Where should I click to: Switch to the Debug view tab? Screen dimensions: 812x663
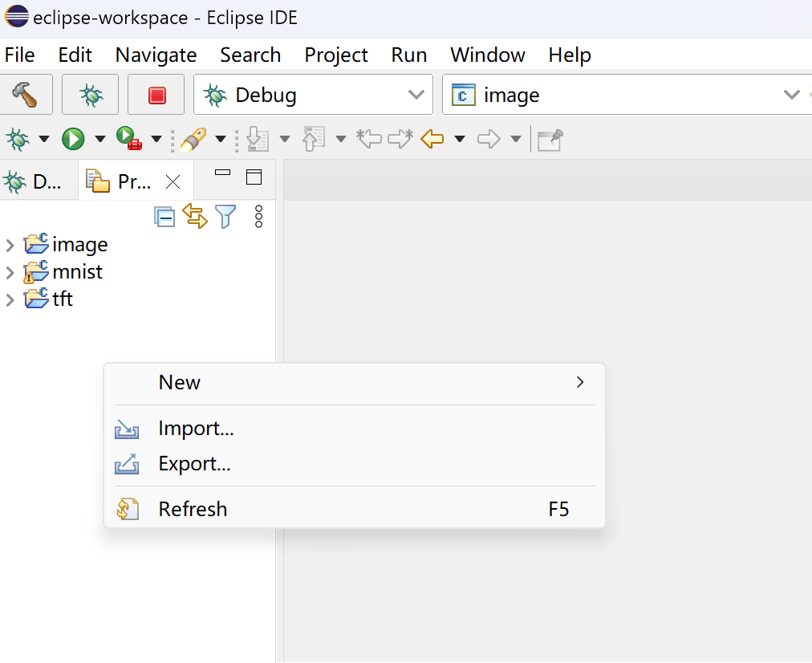point(33,182)
